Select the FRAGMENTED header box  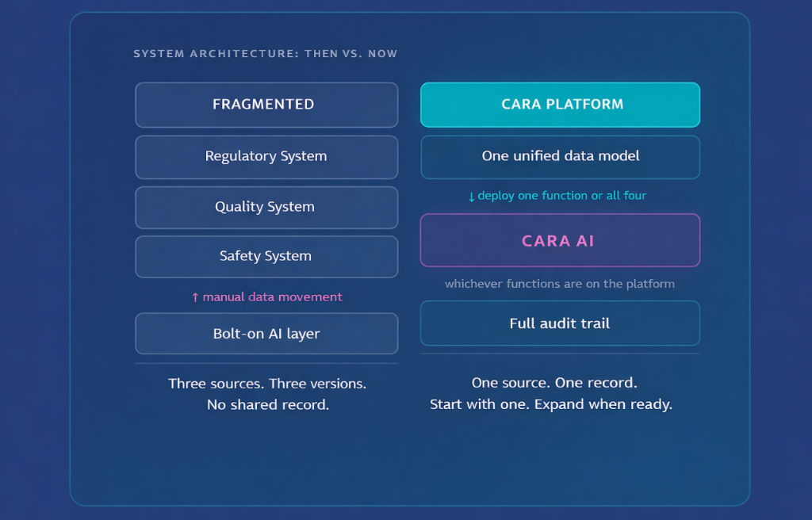pos(266,105)
